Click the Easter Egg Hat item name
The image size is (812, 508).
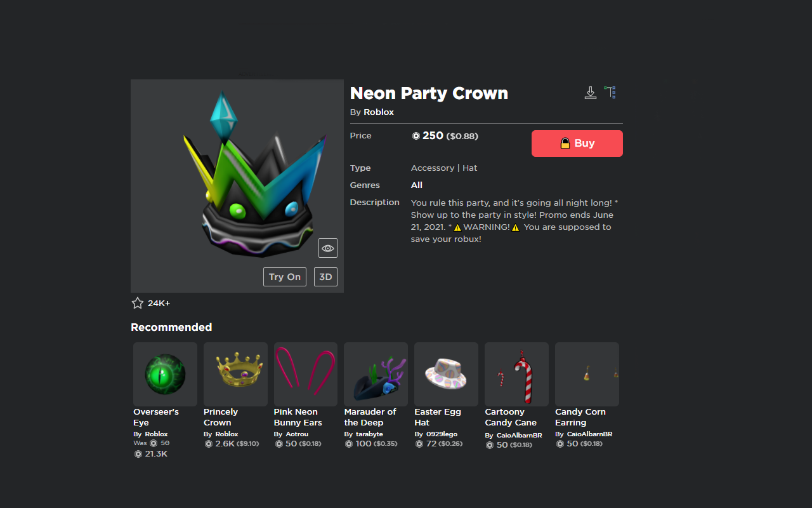(x=438, y=417)
